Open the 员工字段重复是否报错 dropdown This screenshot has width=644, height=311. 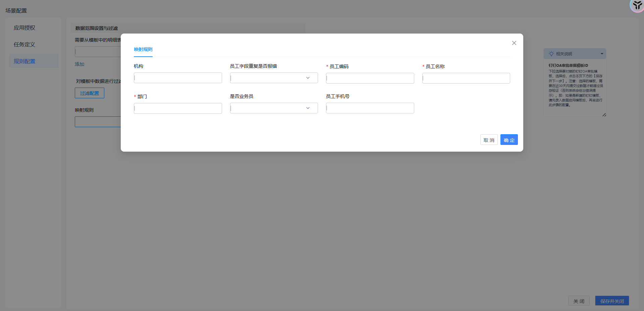(x=274, y=78)
